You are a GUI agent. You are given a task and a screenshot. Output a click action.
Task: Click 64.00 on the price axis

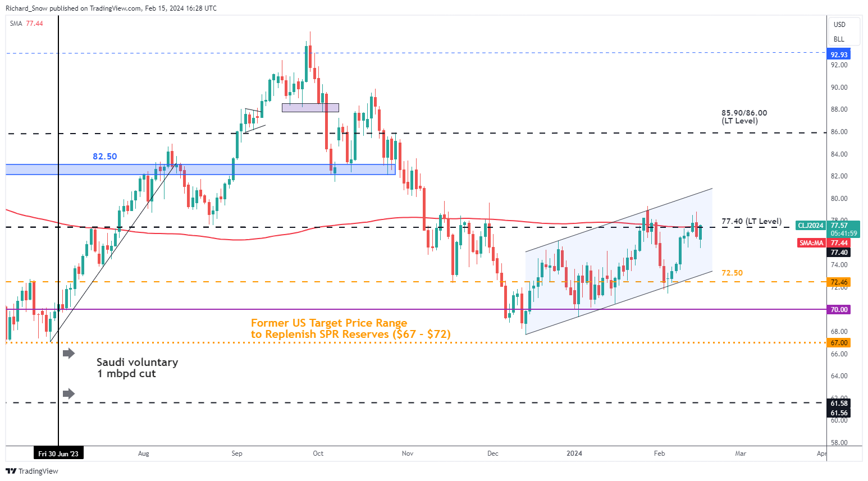[x=839, y=376]
